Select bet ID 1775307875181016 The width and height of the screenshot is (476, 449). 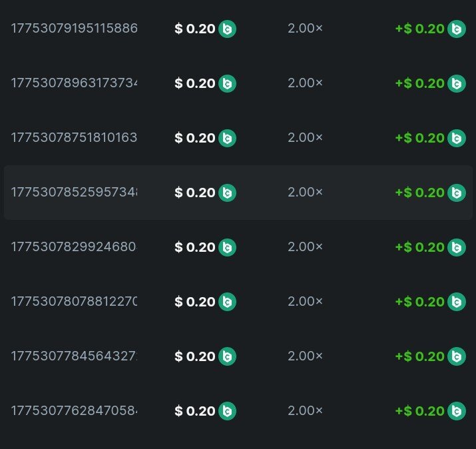[x=74, y=138]
